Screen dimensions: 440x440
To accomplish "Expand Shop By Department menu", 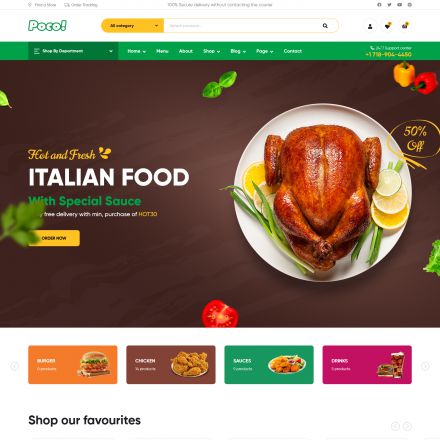I will [73, 51].
